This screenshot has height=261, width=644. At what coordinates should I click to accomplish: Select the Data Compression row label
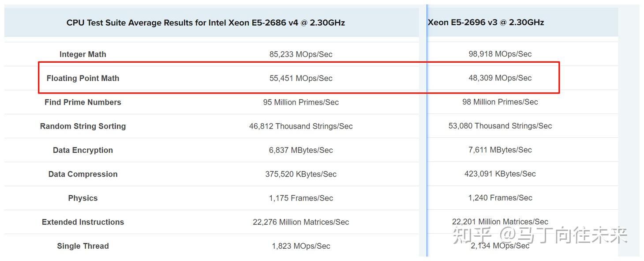tap(83, 174)
